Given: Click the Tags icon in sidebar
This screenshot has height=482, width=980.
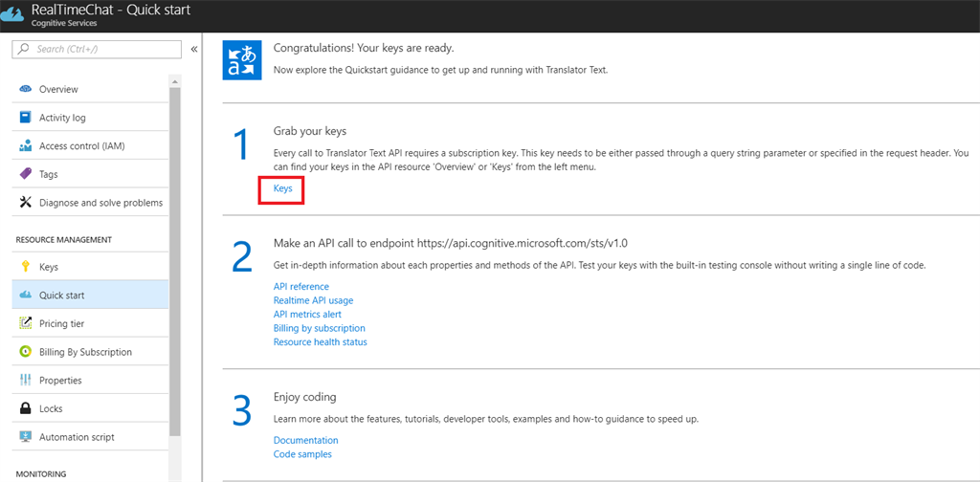Looking at the screenshot, I should (26, 174).
